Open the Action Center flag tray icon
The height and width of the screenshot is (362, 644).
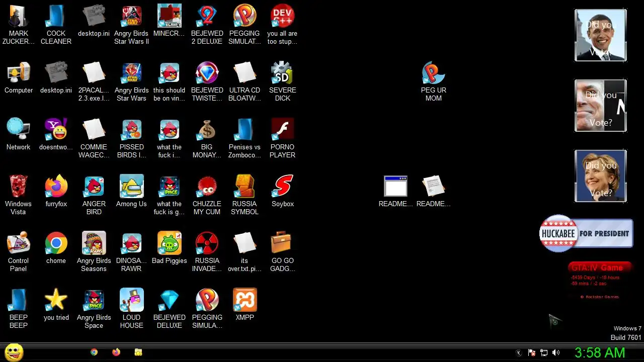coord(531,353)
